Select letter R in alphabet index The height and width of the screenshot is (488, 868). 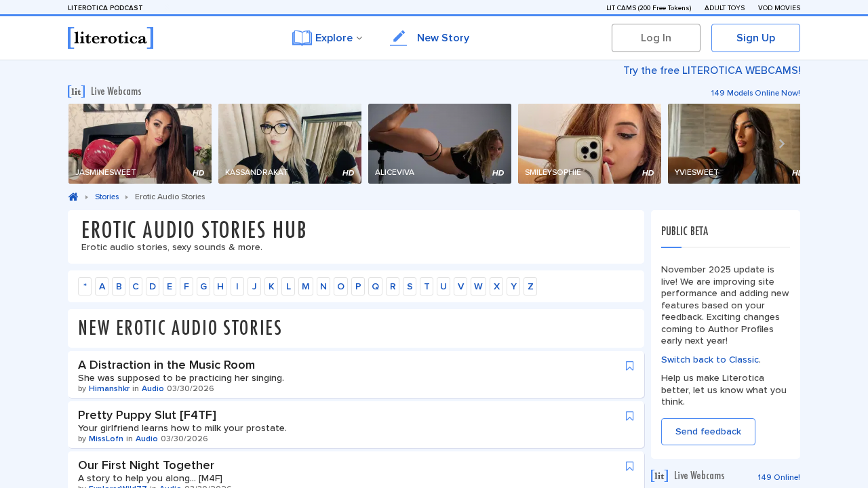(x=393, y=286)
